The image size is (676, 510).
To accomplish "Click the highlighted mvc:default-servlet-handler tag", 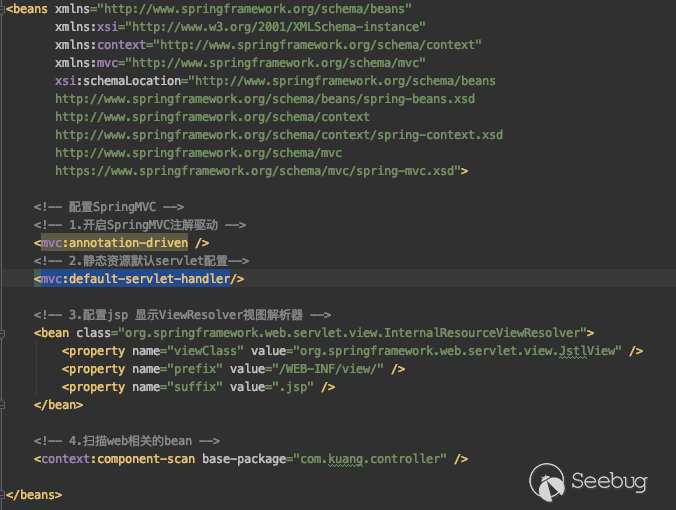I will click(x=135, y=279).
